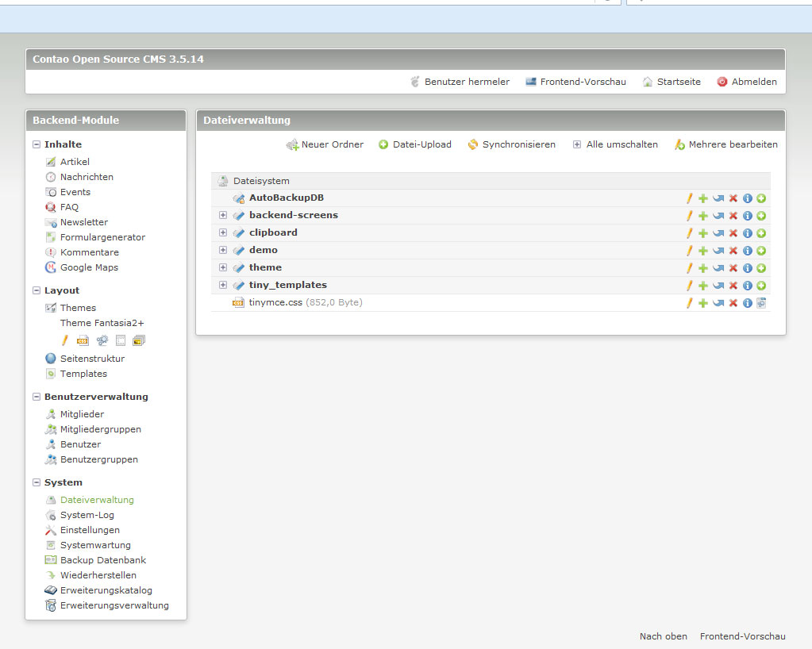This screenshot has width=812, height=649.
Task: Expand the tiny_templates folder
Action: point(223,285)
